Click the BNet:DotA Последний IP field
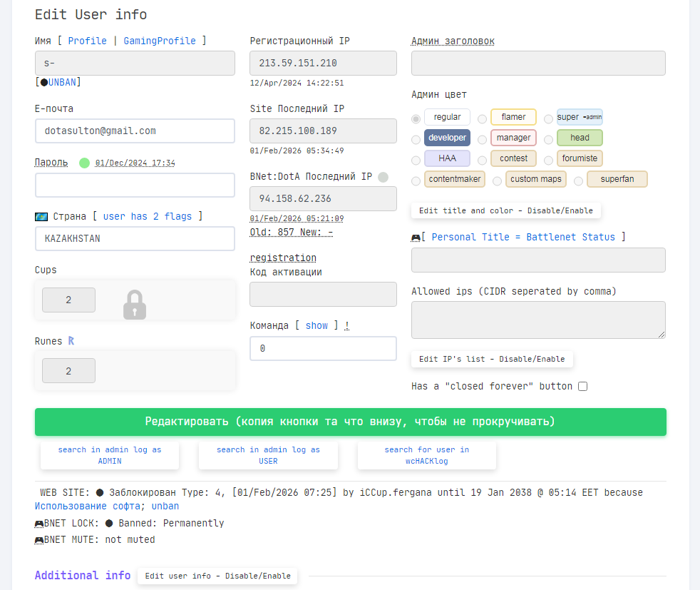 pyautogui.click(x=323, y=199)
